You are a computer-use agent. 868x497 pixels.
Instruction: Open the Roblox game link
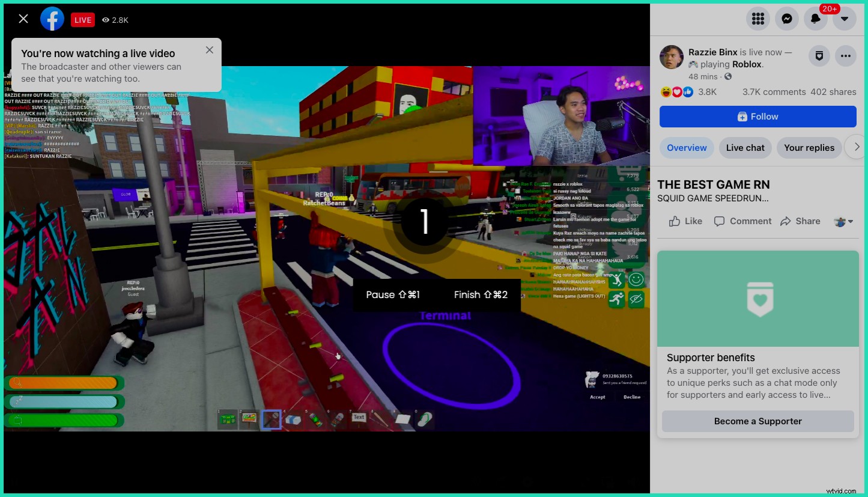(747, 64)
